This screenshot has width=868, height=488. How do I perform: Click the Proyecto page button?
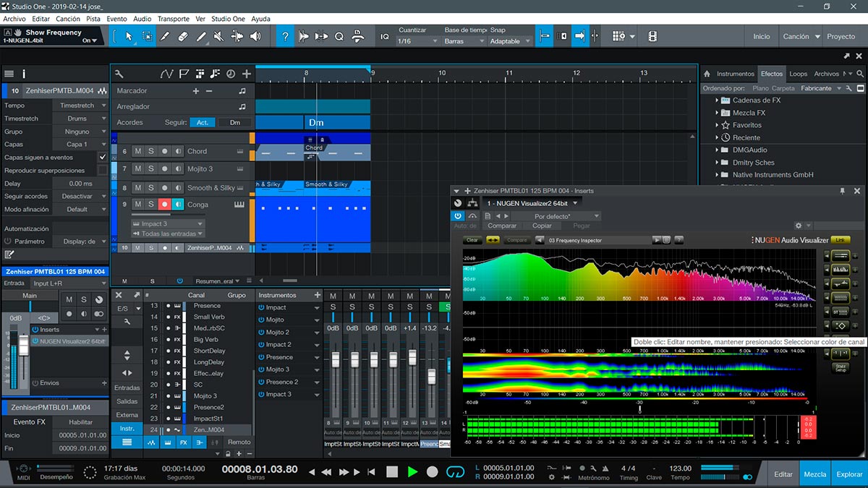coord(841,36)
